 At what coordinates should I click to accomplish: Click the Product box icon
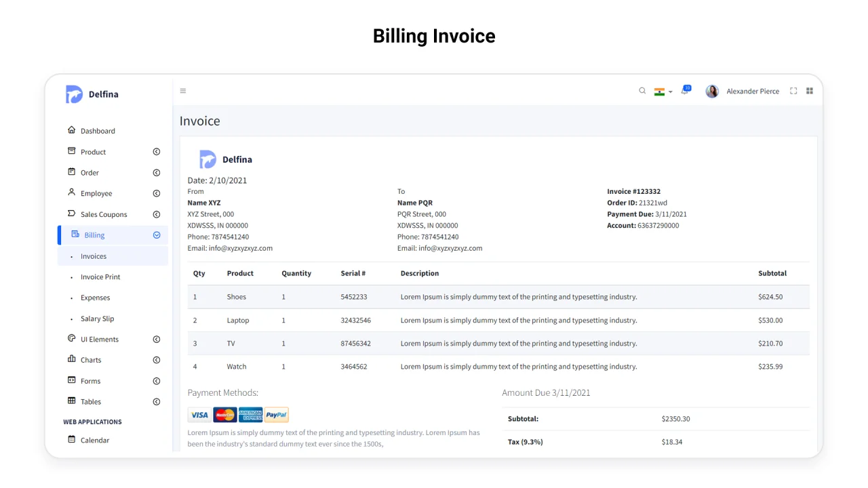72,151
